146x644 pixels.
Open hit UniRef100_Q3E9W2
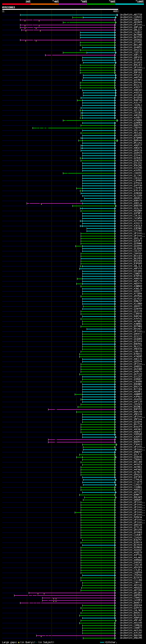131,228
